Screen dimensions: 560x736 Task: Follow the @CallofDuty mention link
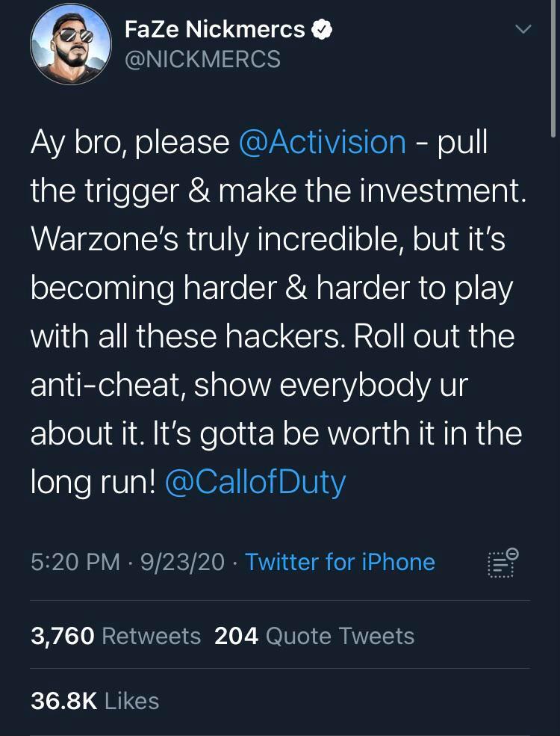click(255, 482)
